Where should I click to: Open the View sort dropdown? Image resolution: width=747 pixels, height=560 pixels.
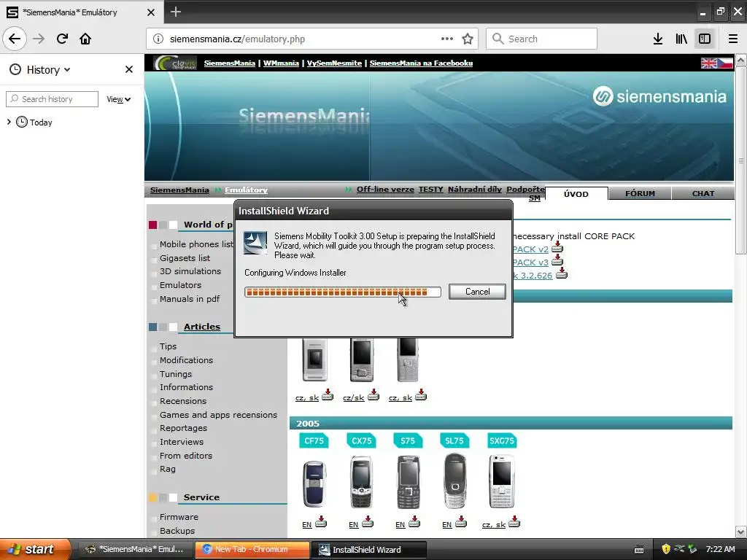point(119,99)
